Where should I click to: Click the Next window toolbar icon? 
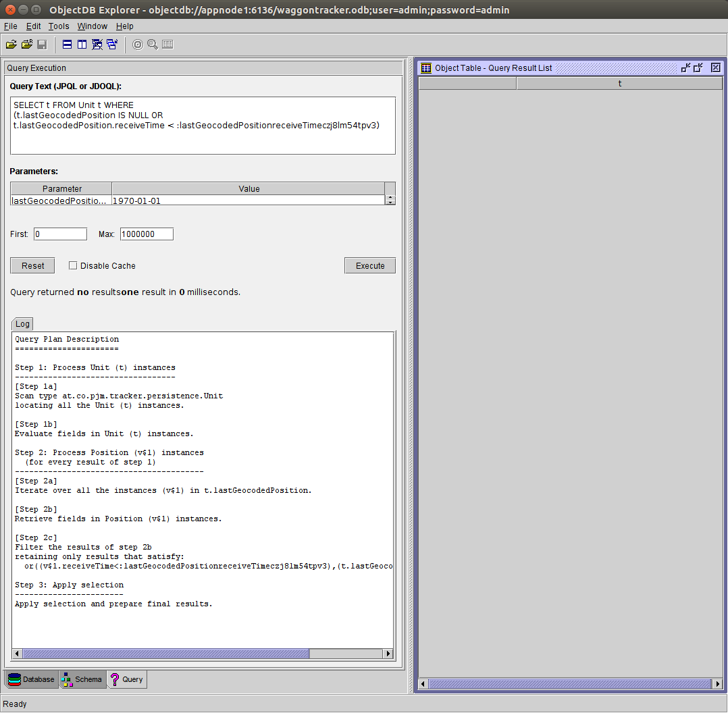pyautogui.click(x=112, y=45)
